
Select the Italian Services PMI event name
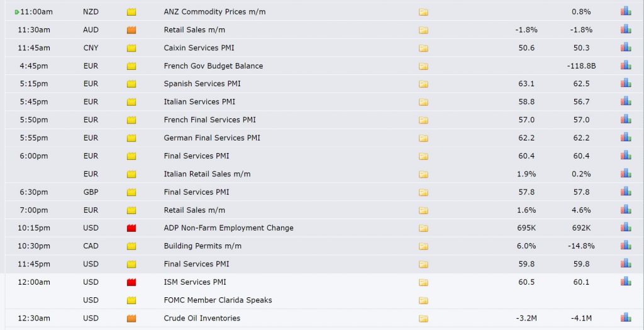pos(199,101)
